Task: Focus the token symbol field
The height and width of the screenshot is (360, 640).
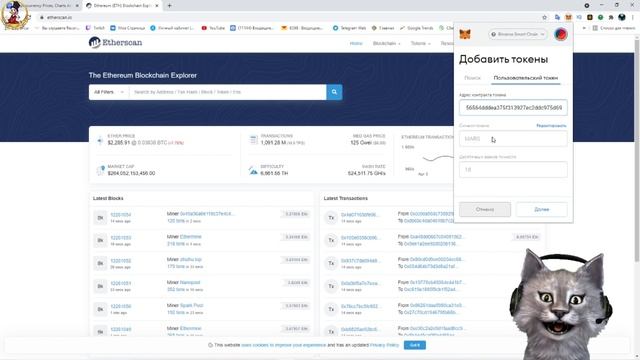Action: point(513,139)
